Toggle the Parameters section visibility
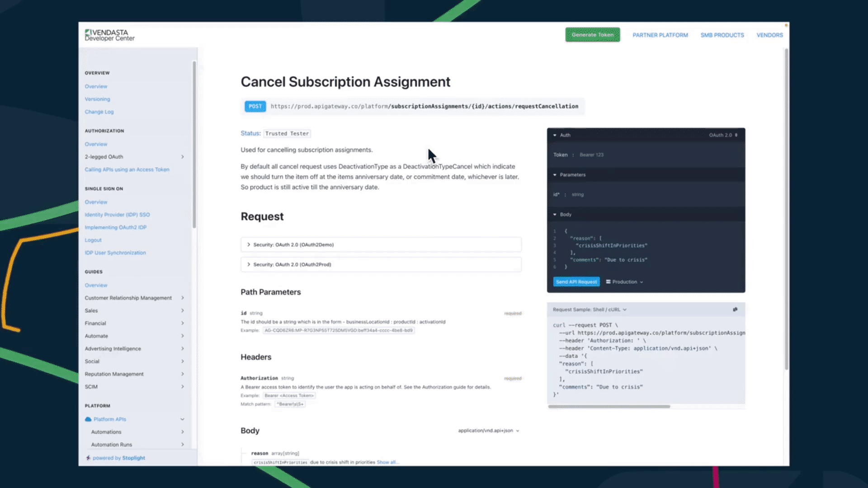Viewport: 868px width, 488px height. (570, 174)
